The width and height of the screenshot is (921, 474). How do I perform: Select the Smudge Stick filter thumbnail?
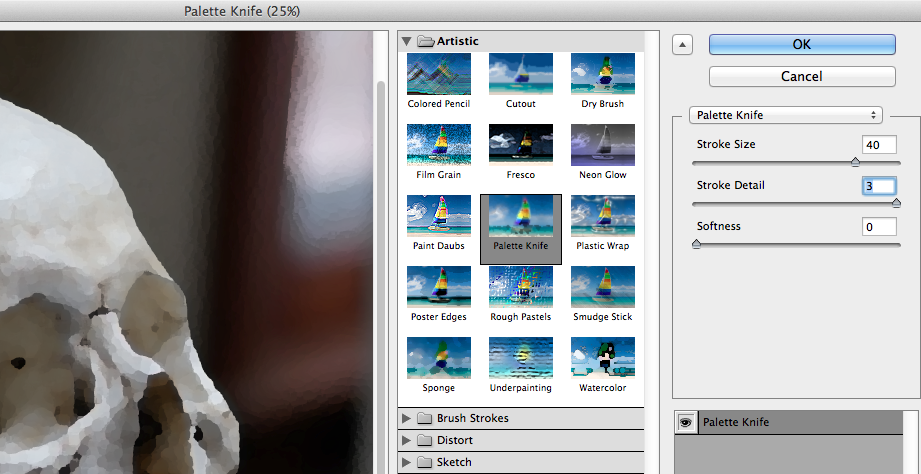(x=603, y=287)
